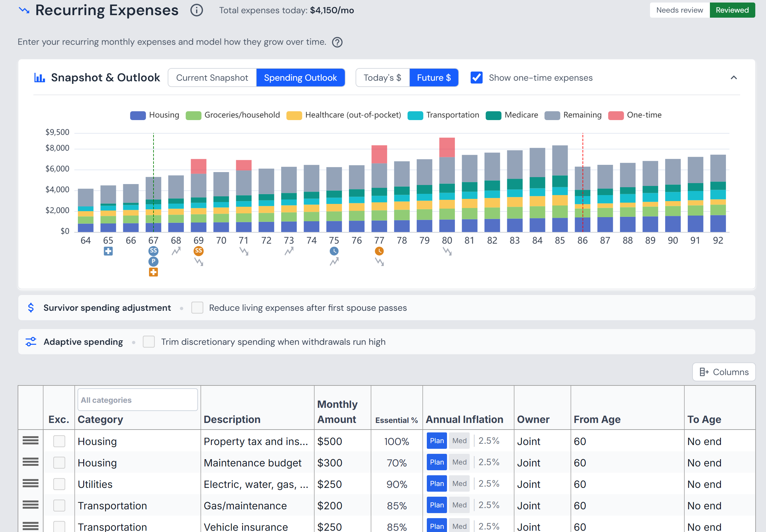This screenshot has width=766, height=532.
Task: Switch to Today's $ view
Action: click(382, 78)
